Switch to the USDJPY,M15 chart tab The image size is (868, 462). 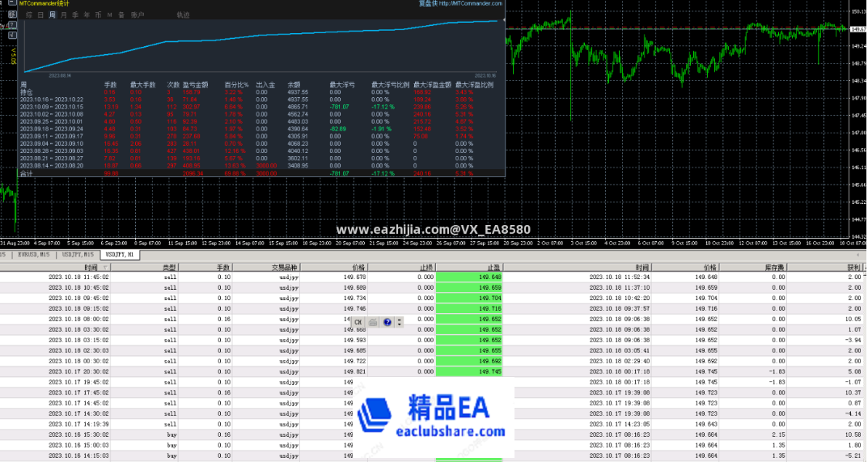(78, 255)
